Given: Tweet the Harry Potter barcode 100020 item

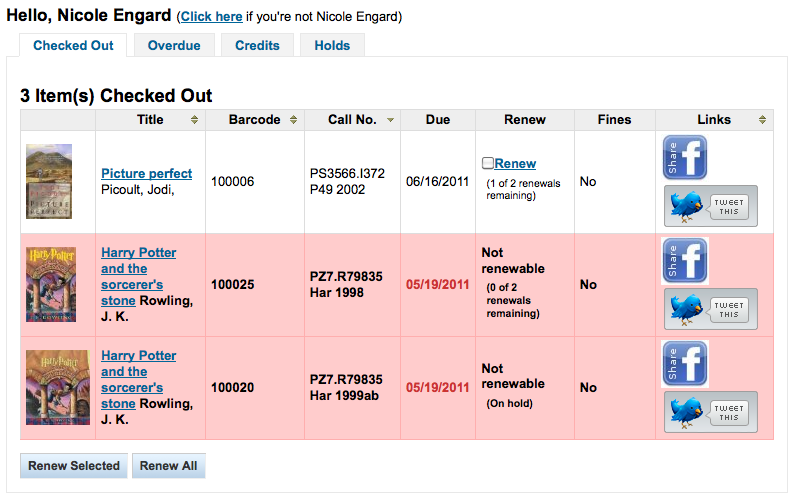Looking at the screenshot, I should 711,412.
